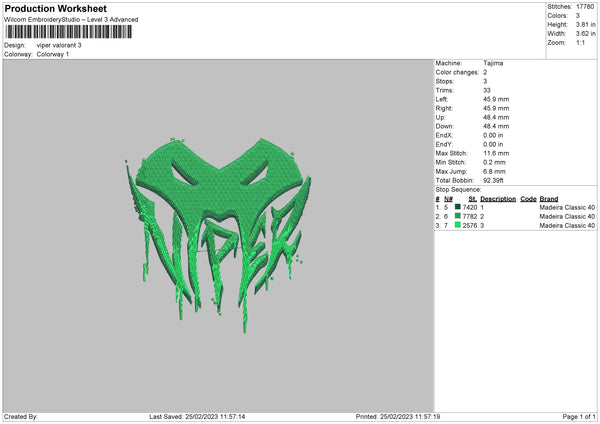Click the 'Stop Sequence:' label
The image size is (600, 424).
(458, 190)
